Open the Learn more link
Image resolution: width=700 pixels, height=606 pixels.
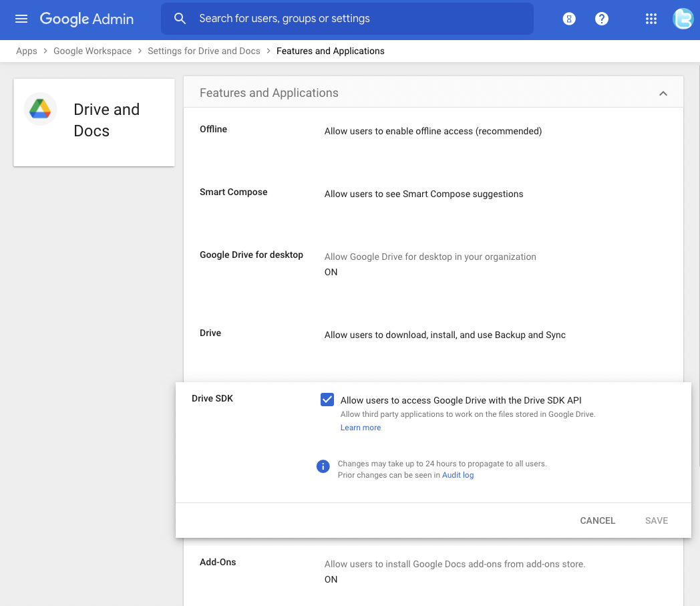(360, 428)
